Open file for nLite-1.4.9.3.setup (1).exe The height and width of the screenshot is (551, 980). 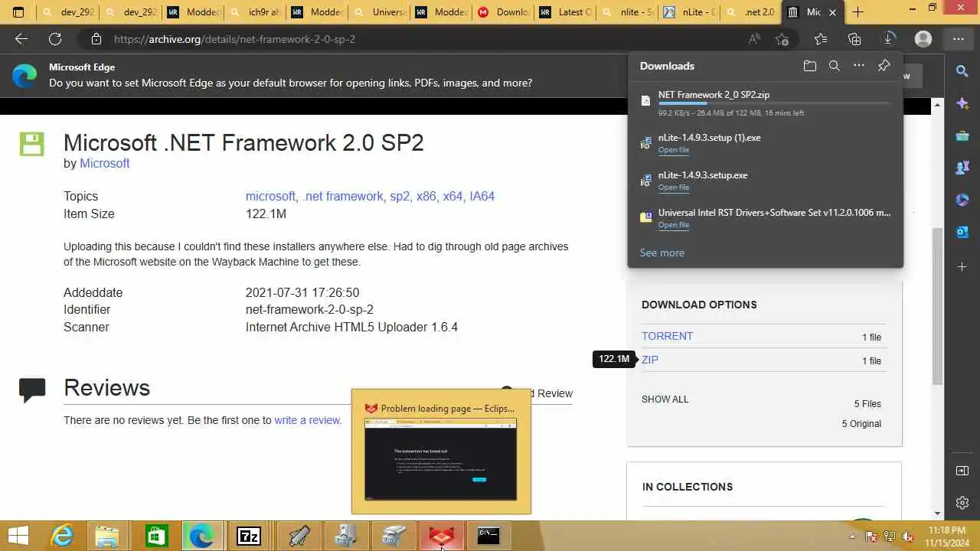point(674,150)
